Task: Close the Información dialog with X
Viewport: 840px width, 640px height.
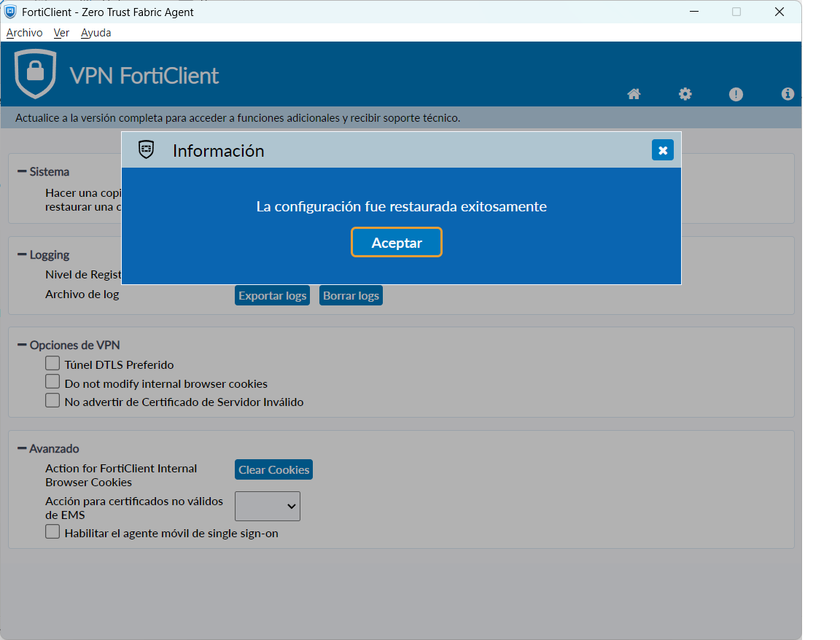Action: pyautogui.click(x=662, y=150)
